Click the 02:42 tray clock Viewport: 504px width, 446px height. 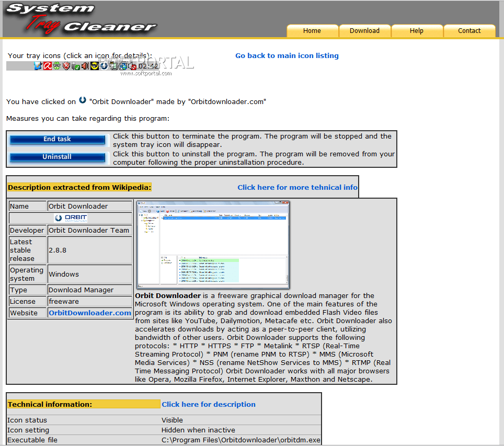pyautogui.click(x=148, y=66)
